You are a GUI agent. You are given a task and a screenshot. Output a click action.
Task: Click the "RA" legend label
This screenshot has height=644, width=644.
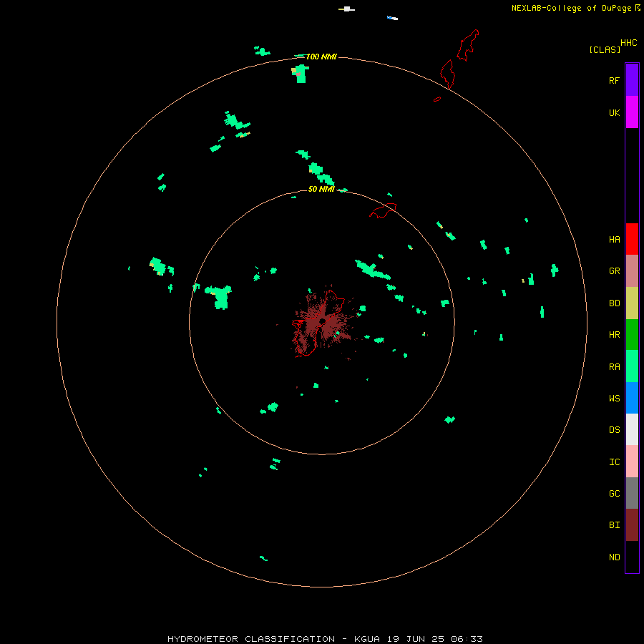(x=614, y=367)
